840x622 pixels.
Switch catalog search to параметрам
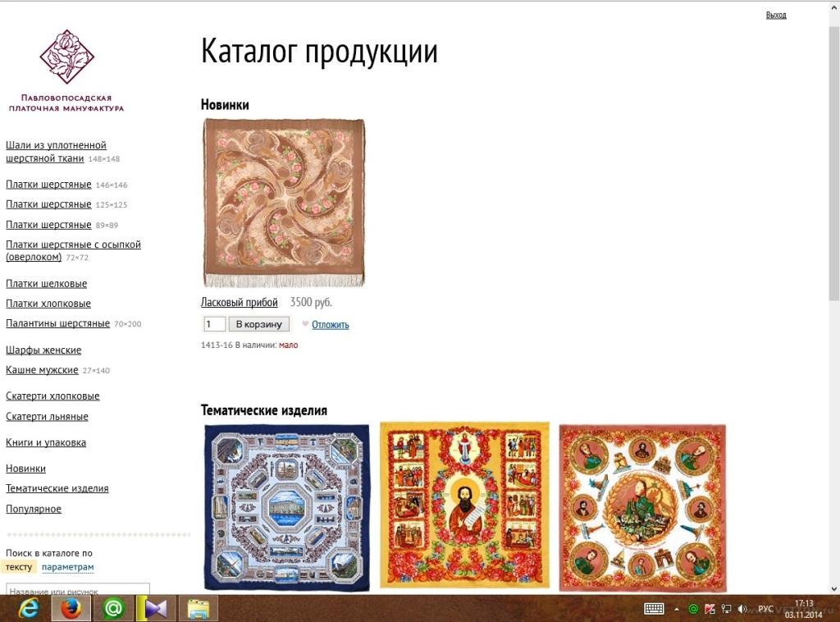click(x=67, y=567)
